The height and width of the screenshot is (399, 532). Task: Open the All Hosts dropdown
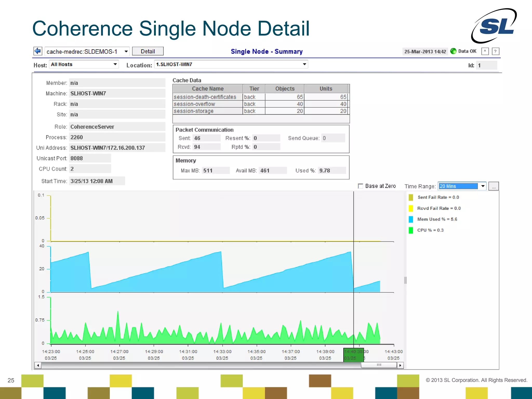pos(115,64)
